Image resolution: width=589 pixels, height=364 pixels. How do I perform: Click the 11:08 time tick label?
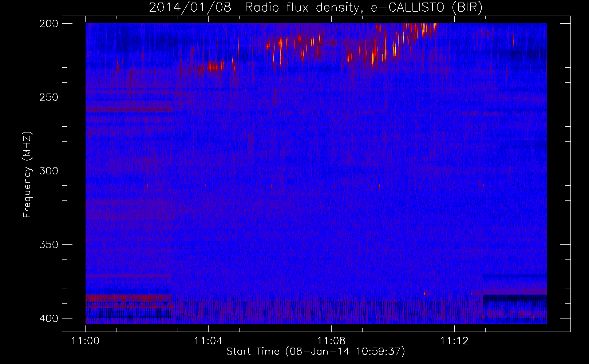(x=331, y=341)
